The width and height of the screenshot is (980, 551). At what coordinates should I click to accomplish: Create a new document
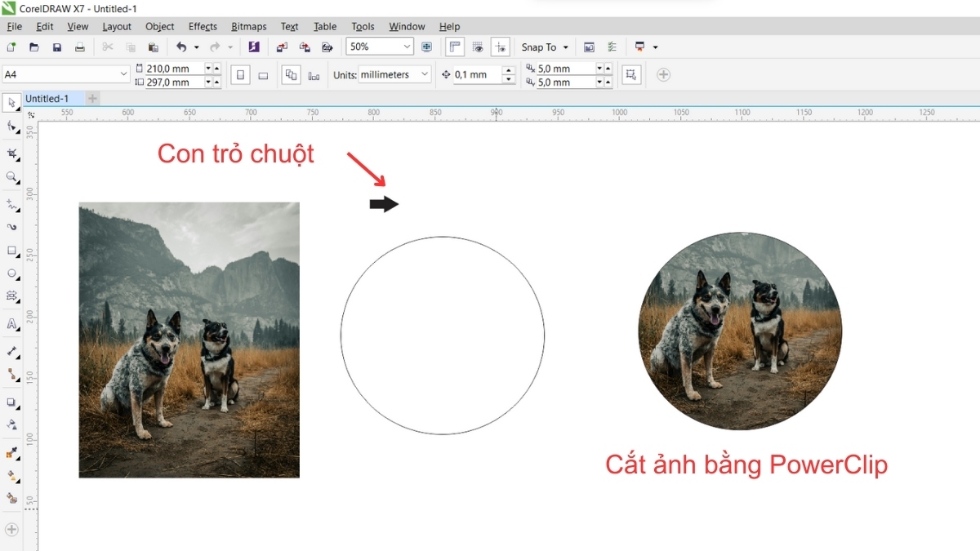(x=11, y=47)
